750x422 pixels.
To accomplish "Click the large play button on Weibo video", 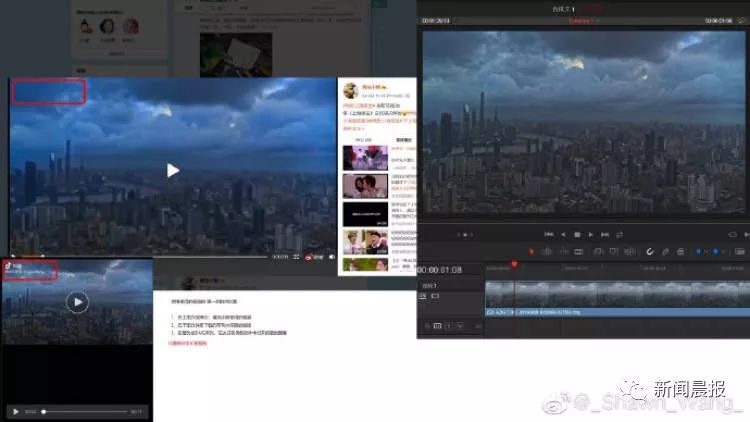I will click(x=173, y=170).
